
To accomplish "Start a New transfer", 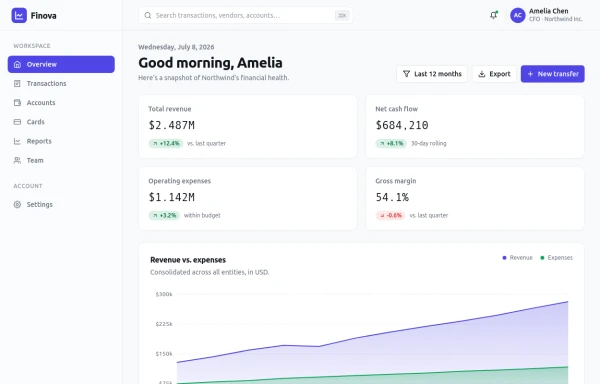I will pyautogui.click(x=553, y=74).
